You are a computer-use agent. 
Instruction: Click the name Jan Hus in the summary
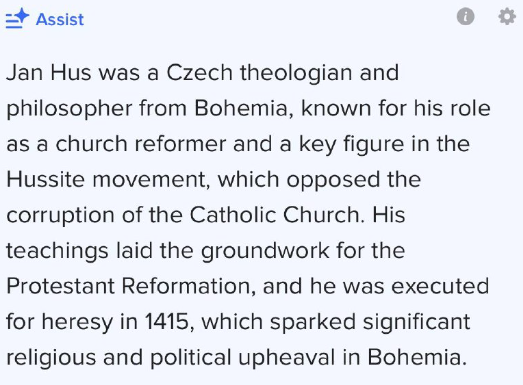tap(49, 72)
